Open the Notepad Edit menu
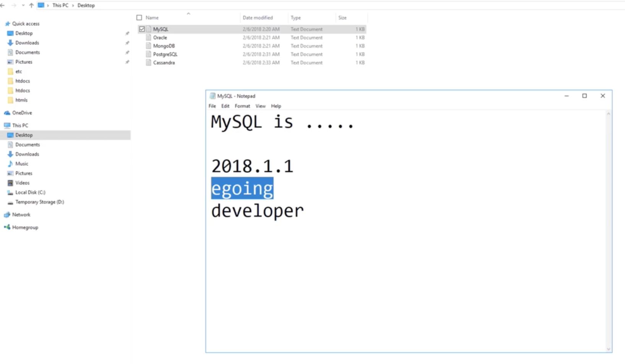The image size is (625, 364). (x=225, y=106)
